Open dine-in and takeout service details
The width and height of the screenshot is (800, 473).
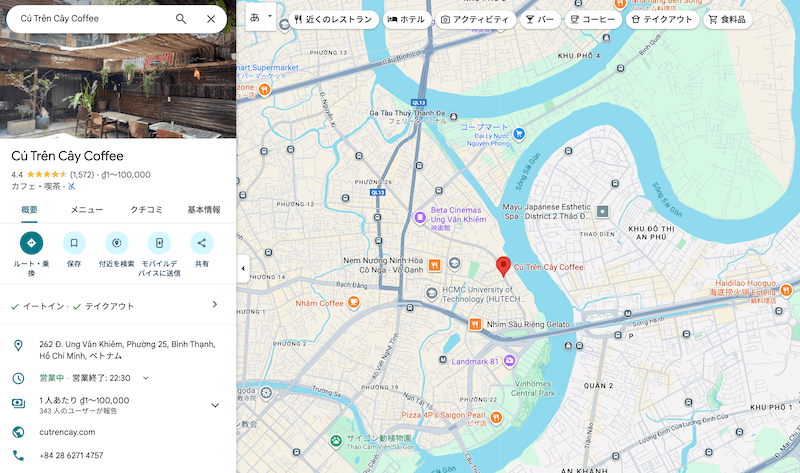point(214,305)
